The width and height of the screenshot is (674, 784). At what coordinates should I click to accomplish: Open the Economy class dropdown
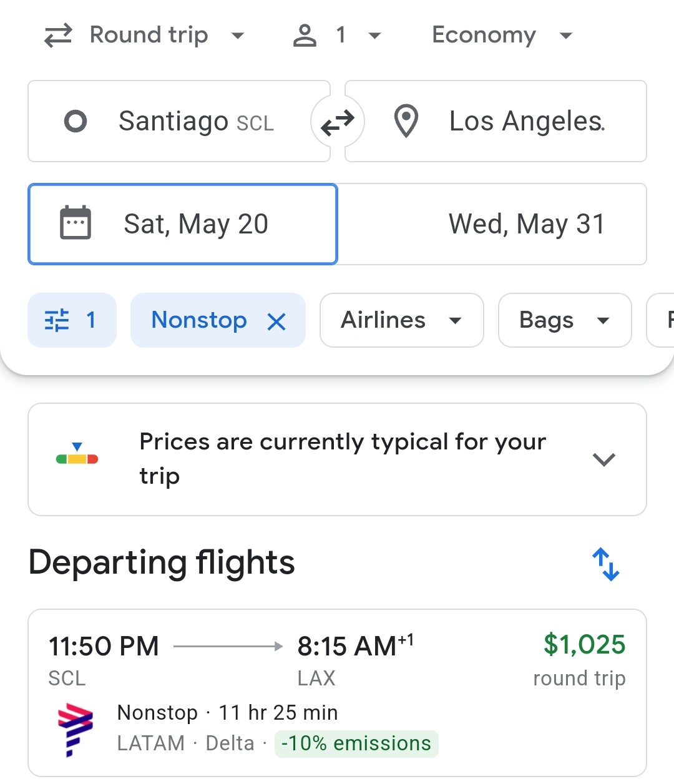(502, 36)
